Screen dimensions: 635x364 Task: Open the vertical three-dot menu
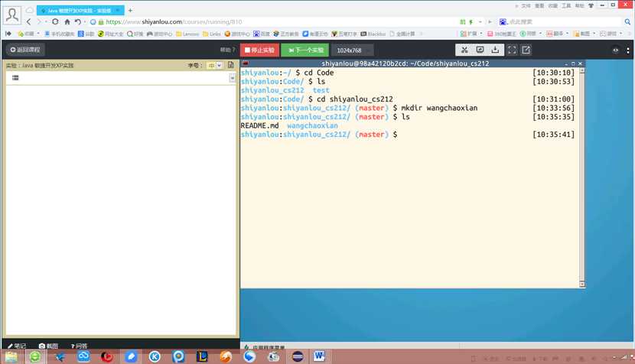point(627,50)
